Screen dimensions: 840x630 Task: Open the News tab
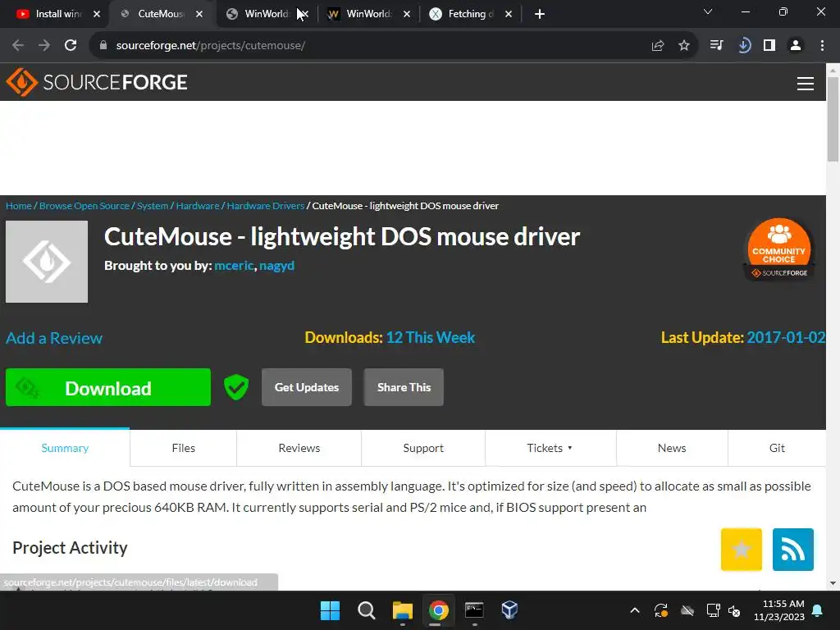click(x=672, y=448)
